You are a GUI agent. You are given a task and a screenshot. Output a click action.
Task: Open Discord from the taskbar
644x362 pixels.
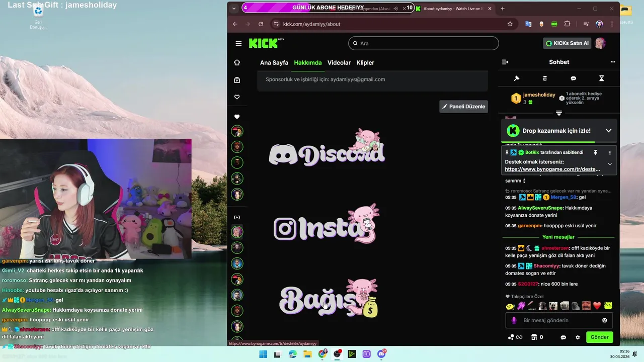(x=381, y=354)
